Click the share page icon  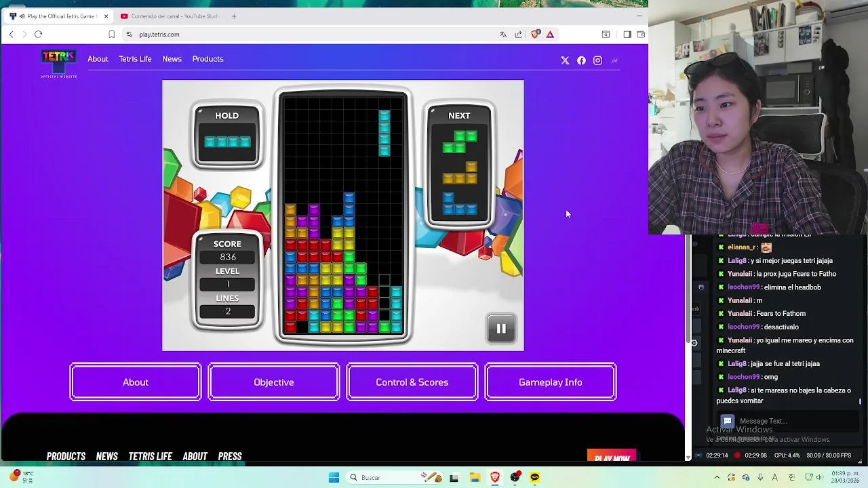tap(519, 34)
